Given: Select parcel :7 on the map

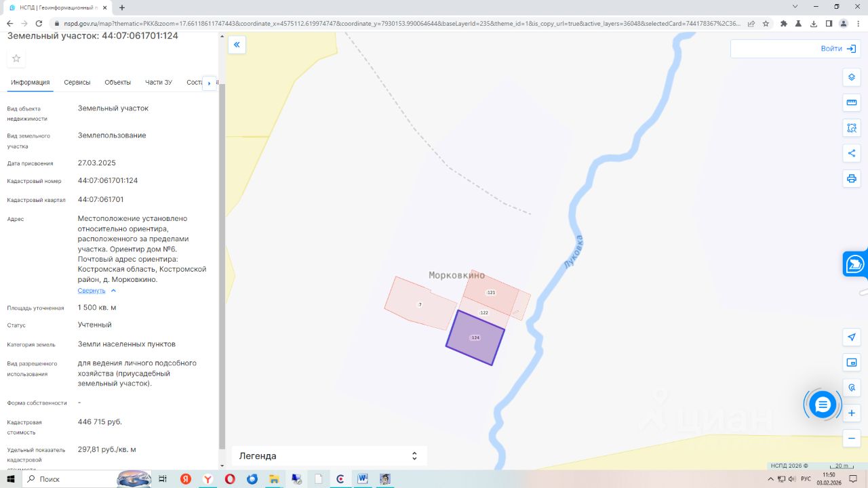Looking at the screenshot, I should point(420,304).
